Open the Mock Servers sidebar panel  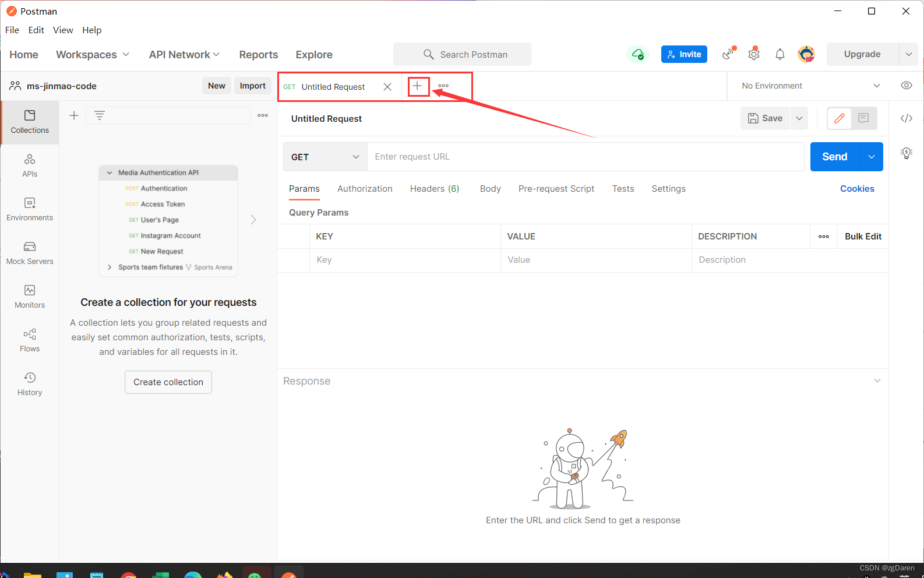click(x=30, y=253)
